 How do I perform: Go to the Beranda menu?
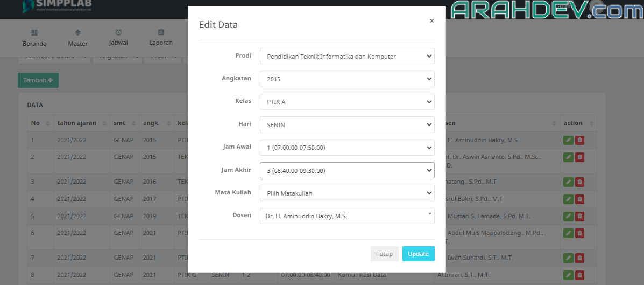point(34,38)
